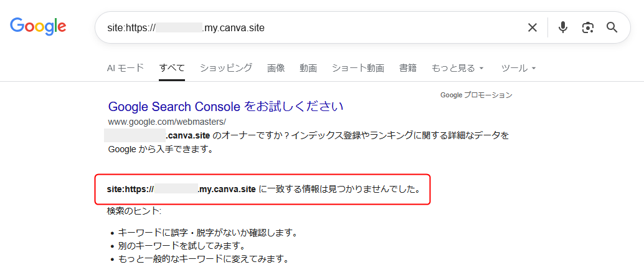Switch to the 画像 tab
Viewport: 644px width, 277px height.
(276, 68)
